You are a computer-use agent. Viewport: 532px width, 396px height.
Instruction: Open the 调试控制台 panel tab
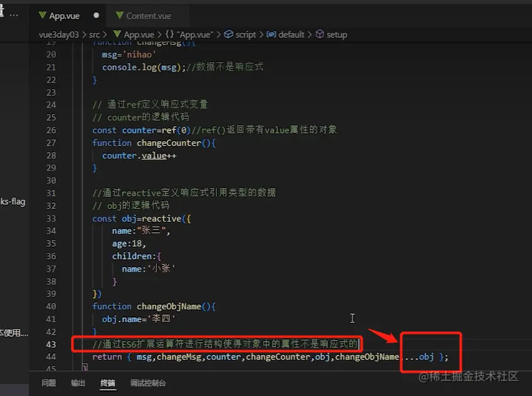(148, 383)
